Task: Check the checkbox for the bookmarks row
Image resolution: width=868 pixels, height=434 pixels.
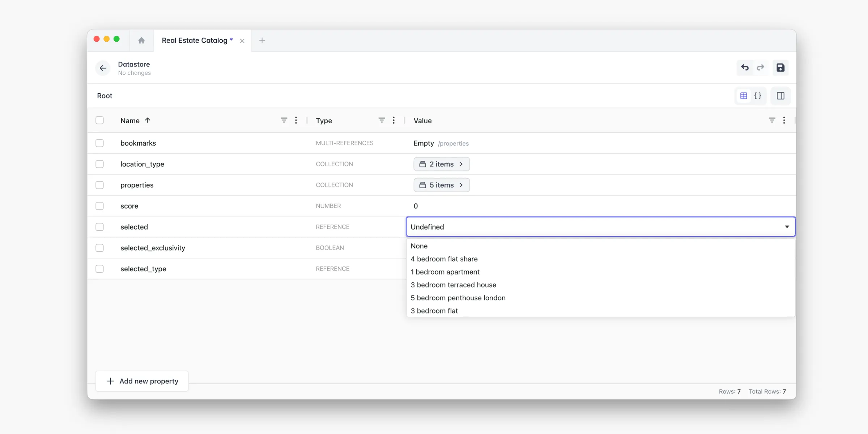Action: (100, 143)
